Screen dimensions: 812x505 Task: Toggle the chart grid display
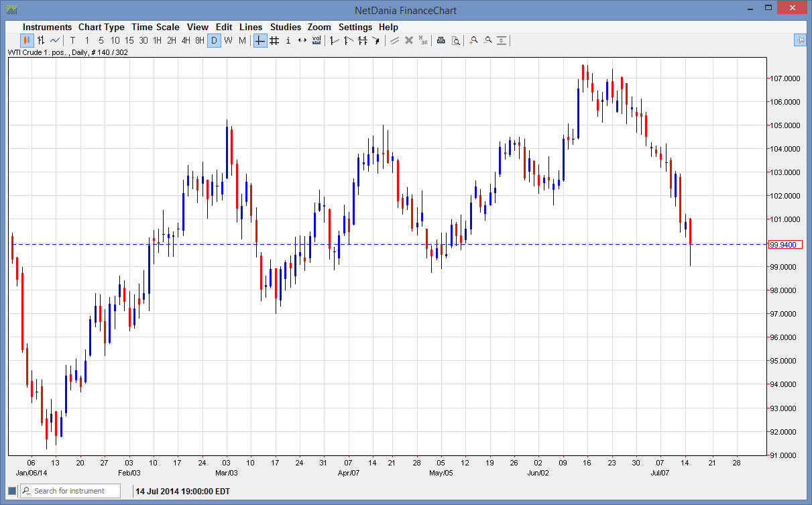click(274, 40)
